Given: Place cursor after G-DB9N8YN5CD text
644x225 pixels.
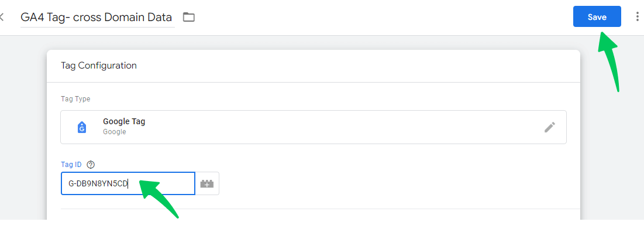Looking at the screenshot, I should [x=129, y=183].
